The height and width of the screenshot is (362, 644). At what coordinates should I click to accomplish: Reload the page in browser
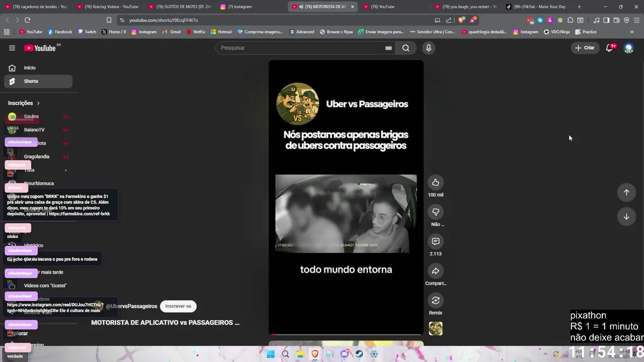pyautogui.click(x=27, y=20)
